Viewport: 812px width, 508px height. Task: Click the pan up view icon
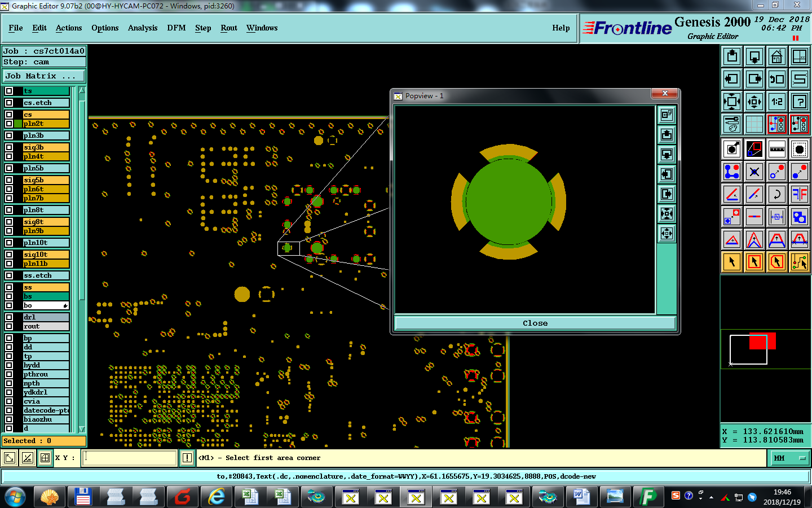[x=732, y=56]
